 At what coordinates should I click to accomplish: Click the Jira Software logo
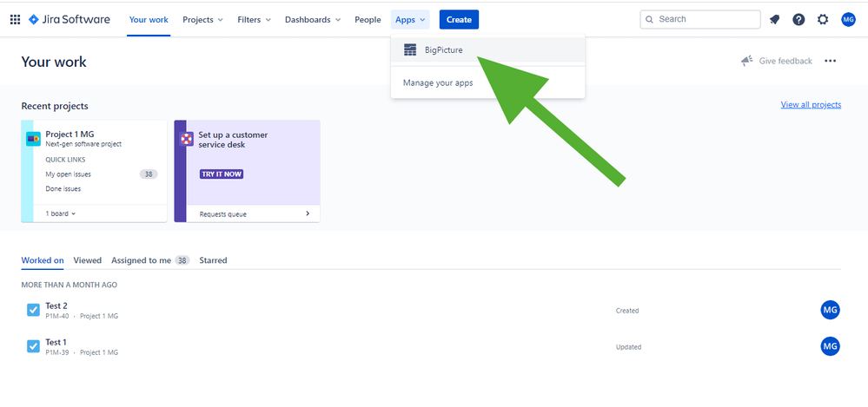[x=70, y=19]
